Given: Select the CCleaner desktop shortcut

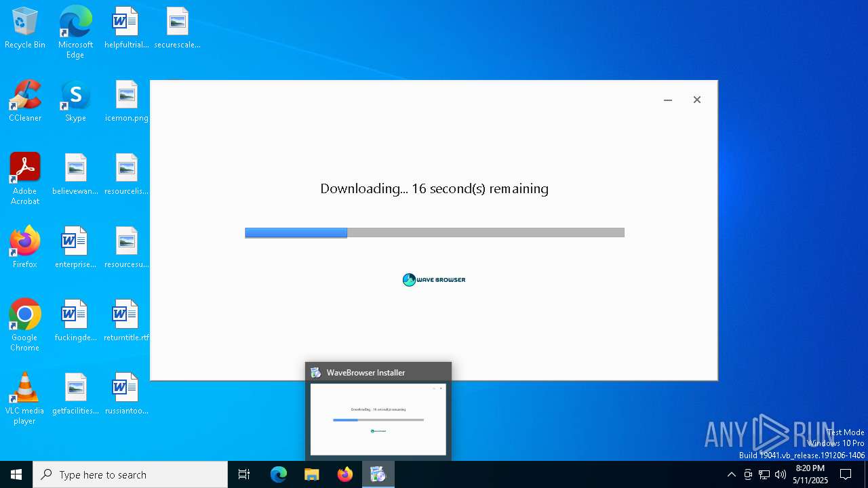Looking at the screenshot, I should pos(25,102).
